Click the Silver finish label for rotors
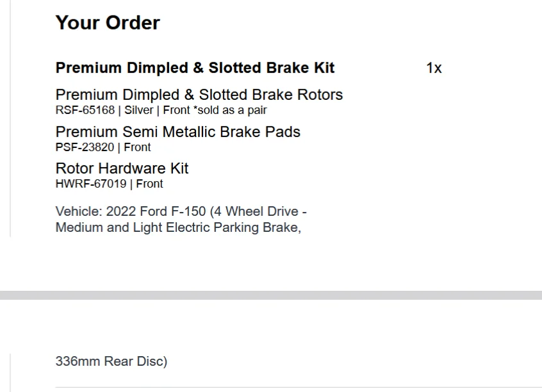Screen dimensions: 542x392 point(138,110)
